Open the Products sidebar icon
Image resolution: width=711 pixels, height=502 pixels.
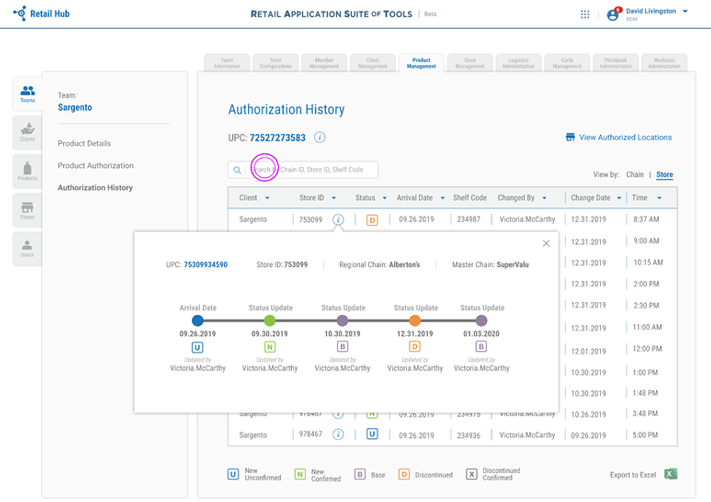[x=27, y=171]
